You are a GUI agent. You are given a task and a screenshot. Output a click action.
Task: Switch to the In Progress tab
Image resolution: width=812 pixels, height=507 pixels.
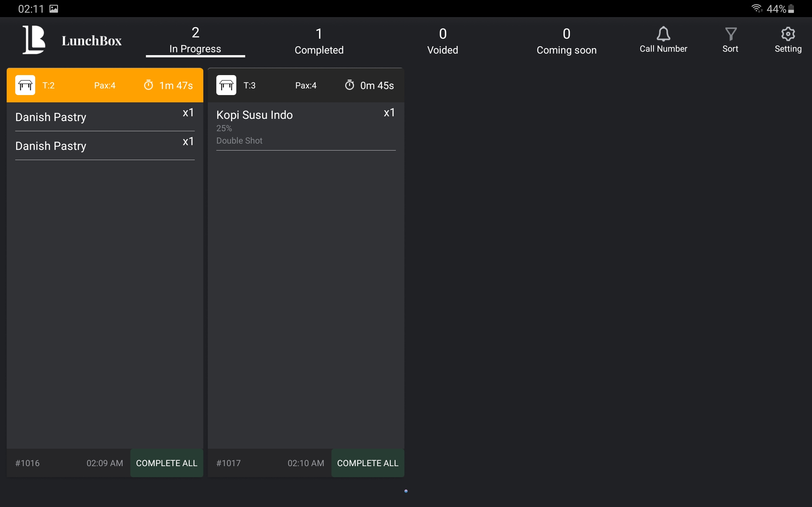[195, 40]
